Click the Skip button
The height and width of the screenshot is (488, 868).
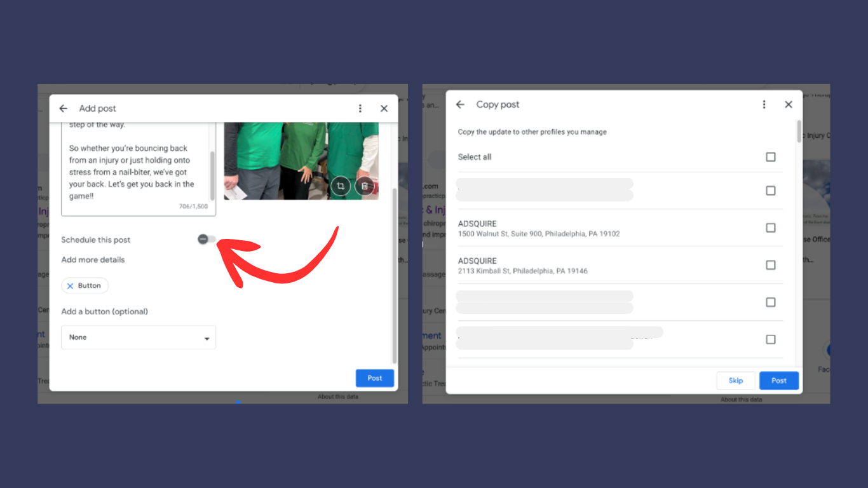pyautogui.click(x=736, y=381)
